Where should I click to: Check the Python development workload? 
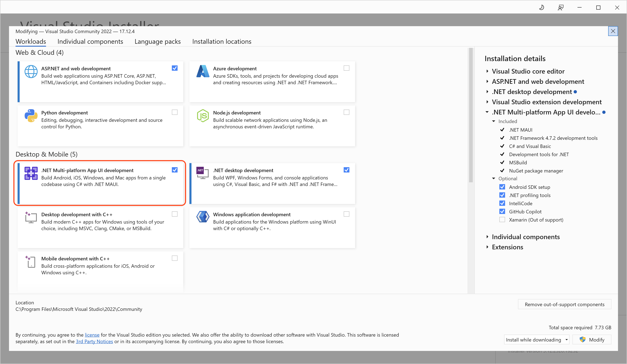click(175, 112)
